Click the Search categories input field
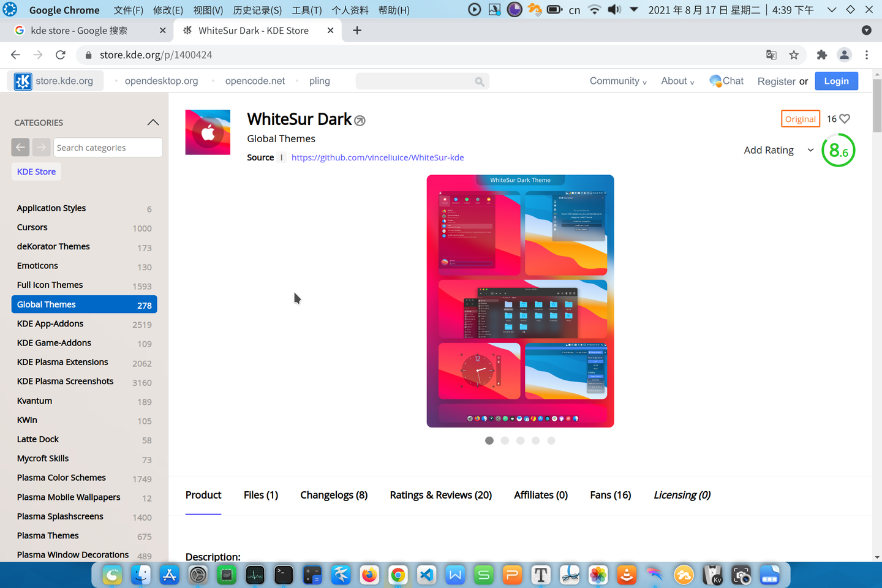 click(x=108, y=147)
